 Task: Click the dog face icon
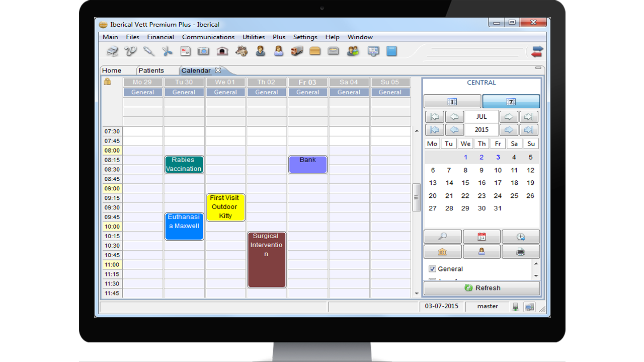[x=242, y=51]
